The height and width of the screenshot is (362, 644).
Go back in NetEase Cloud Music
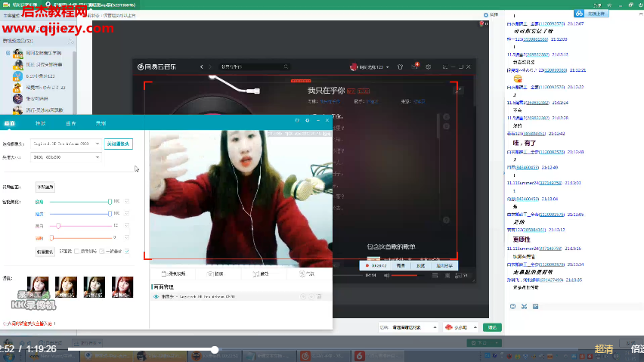point(202,67)
